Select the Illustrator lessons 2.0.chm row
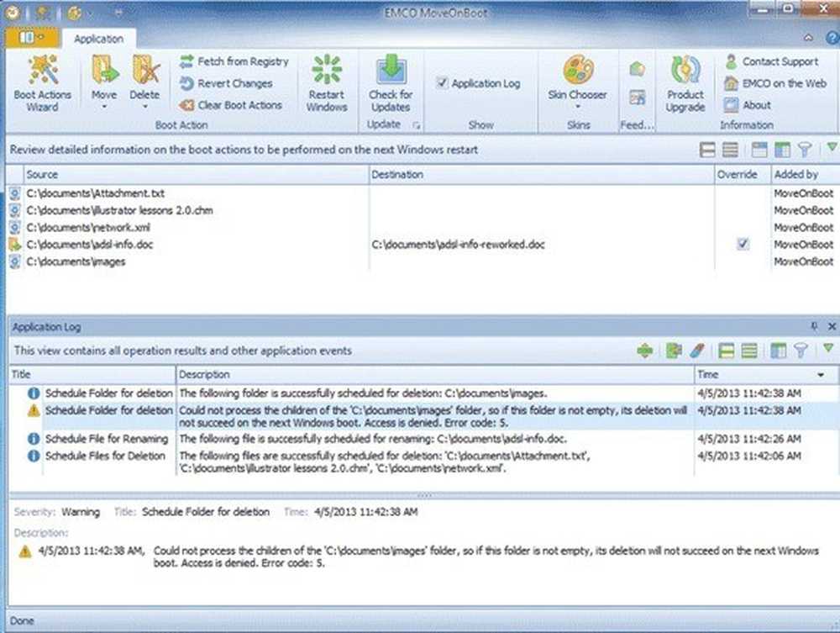This screenshot has height=633, width=840. pos(423,210)
